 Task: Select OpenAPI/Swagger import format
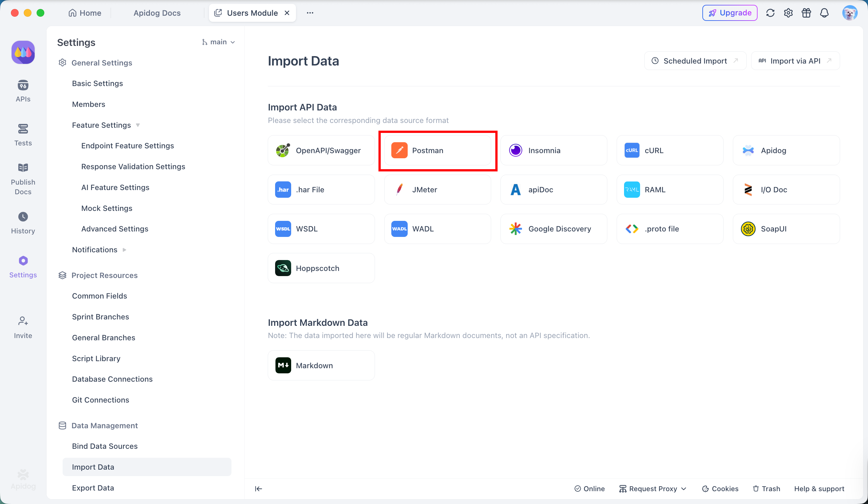[x=321, y=150]
